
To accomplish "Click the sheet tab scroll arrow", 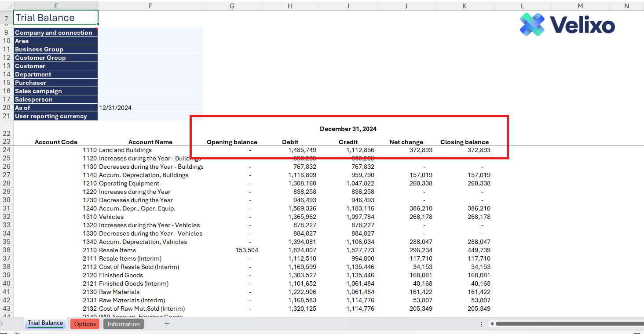I will [x=2, y=324].
